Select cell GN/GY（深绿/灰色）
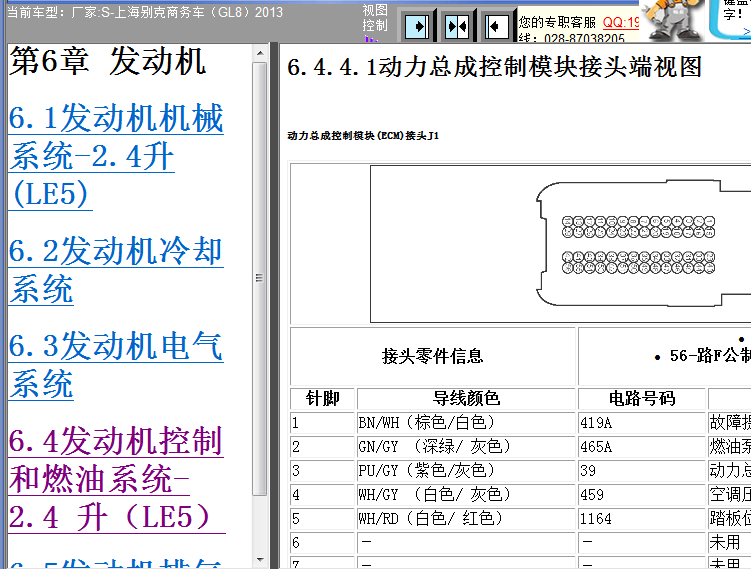 coord(466,446)
